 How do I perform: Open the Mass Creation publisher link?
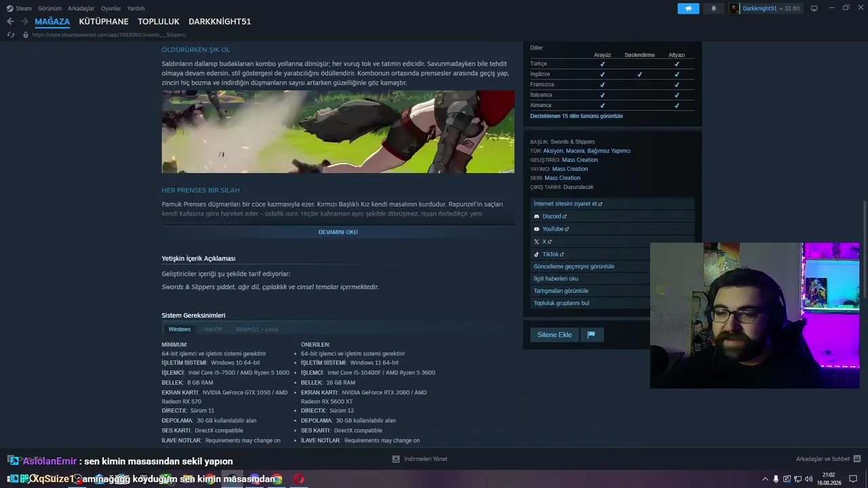(x=570, y=169)
